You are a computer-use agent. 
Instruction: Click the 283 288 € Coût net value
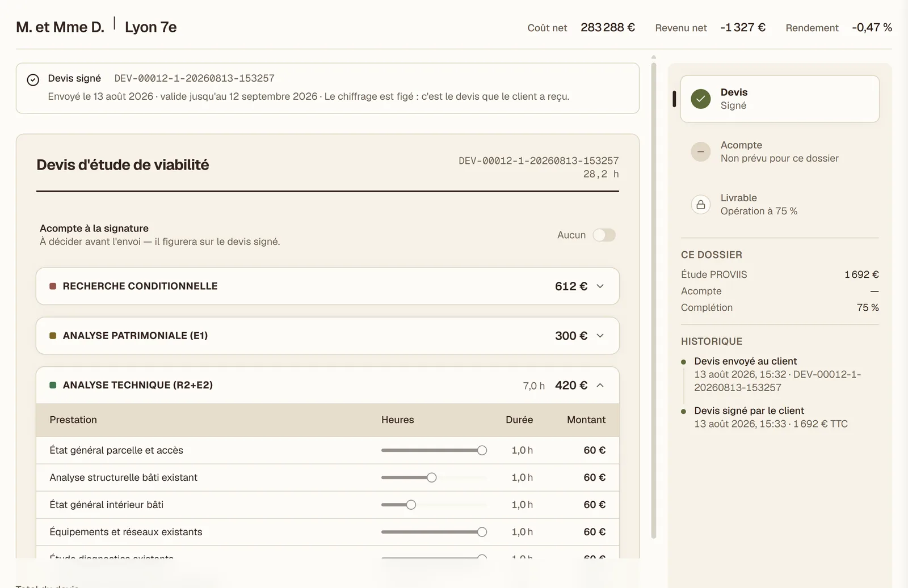click(608, 27)
